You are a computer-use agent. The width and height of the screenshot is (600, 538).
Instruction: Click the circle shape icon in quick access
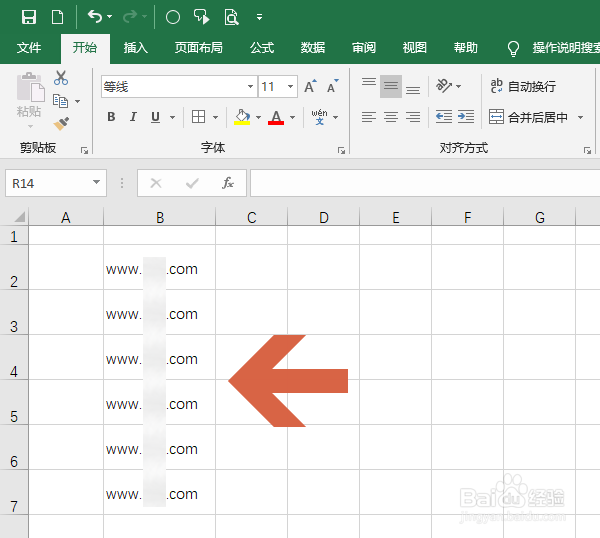pyautogui.click(x=173, y=17)
